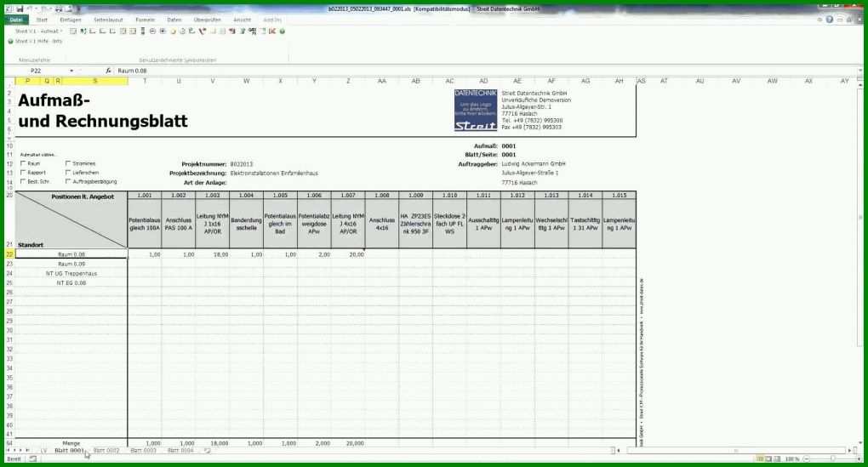This screenshot has height=467, width=868.
Task: Open the Seitenlayout ribbon tab
Action: coord(108,20)
